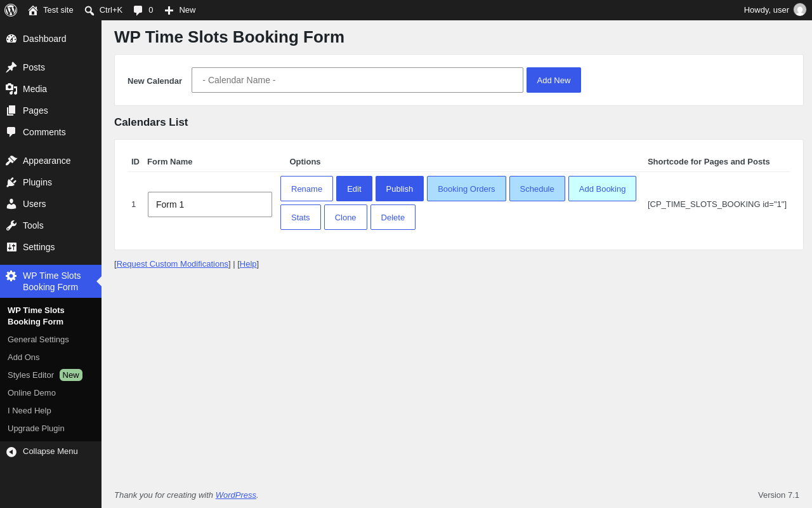Open General Settings submenu item
This screenshot has height=508, width=812.
(38, 340)
